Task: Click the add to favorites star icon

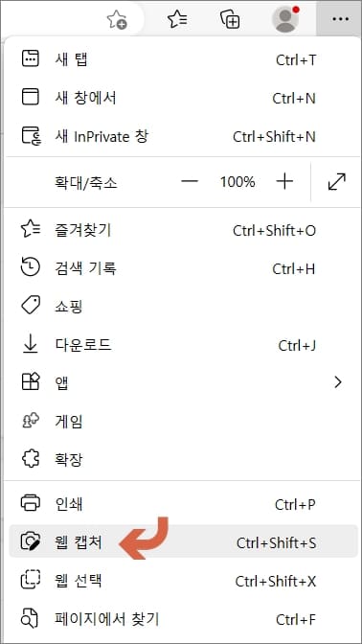Action: [x=117, y=19]
